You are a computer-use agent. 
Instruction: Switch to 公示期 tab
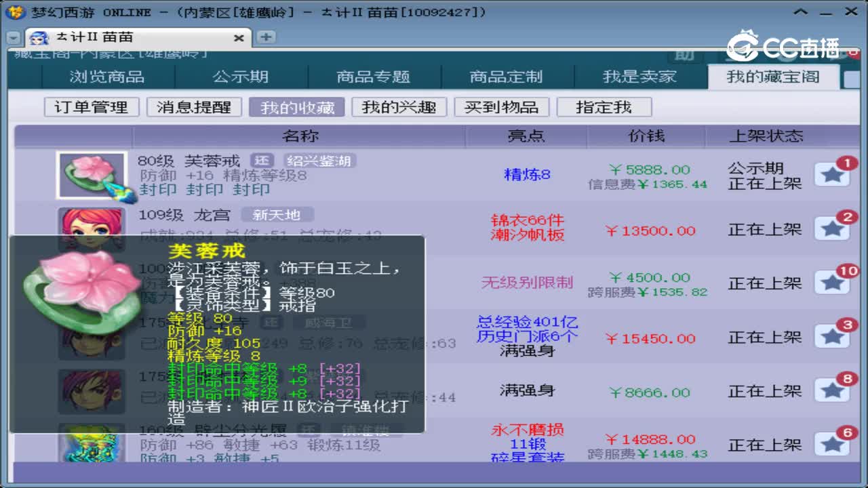[241, 77]
